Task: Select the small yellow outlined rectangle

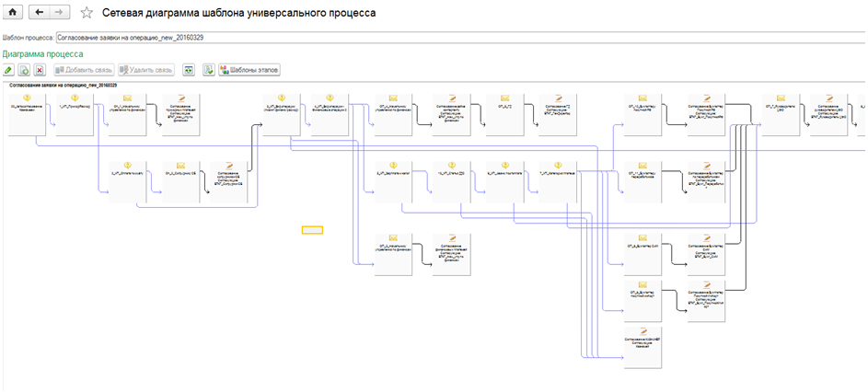Action: click(313, 229)
